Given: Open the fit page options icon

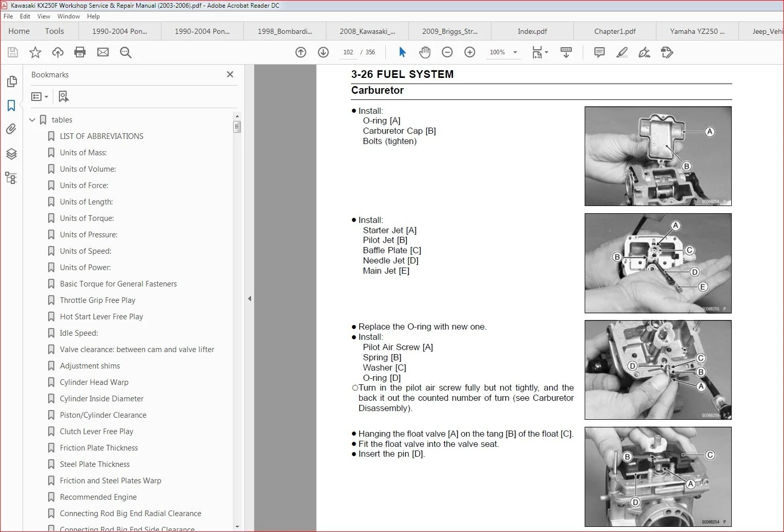Looking at the screenshot, I should point(540,52).
